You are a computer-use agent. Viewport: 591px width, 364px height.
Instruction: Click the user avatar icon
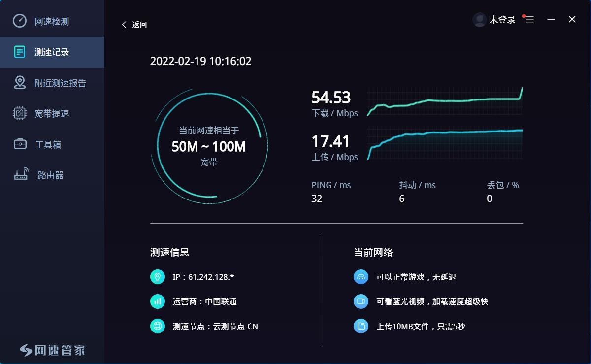coord(479,20)
